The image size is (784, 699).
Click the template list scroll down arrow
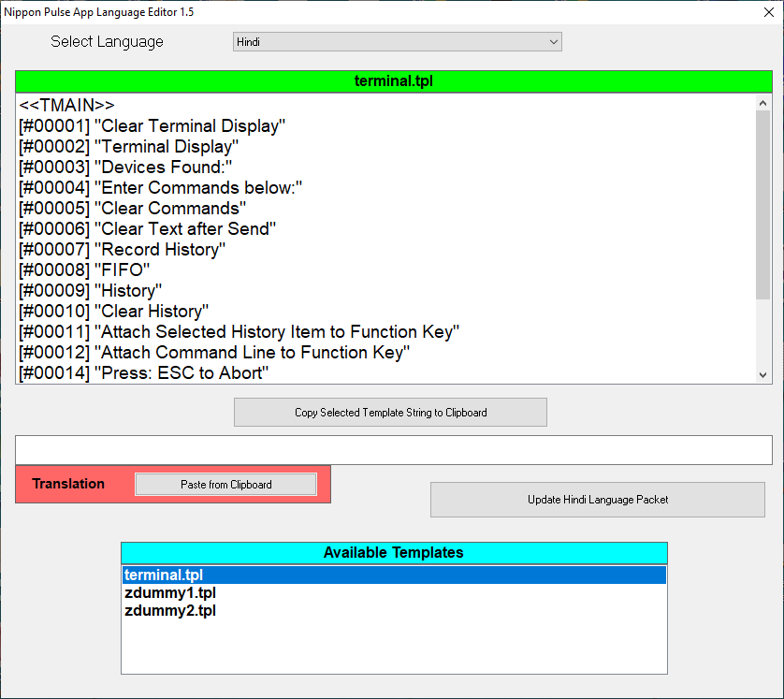pyautogui.click(x=762, y=375)
